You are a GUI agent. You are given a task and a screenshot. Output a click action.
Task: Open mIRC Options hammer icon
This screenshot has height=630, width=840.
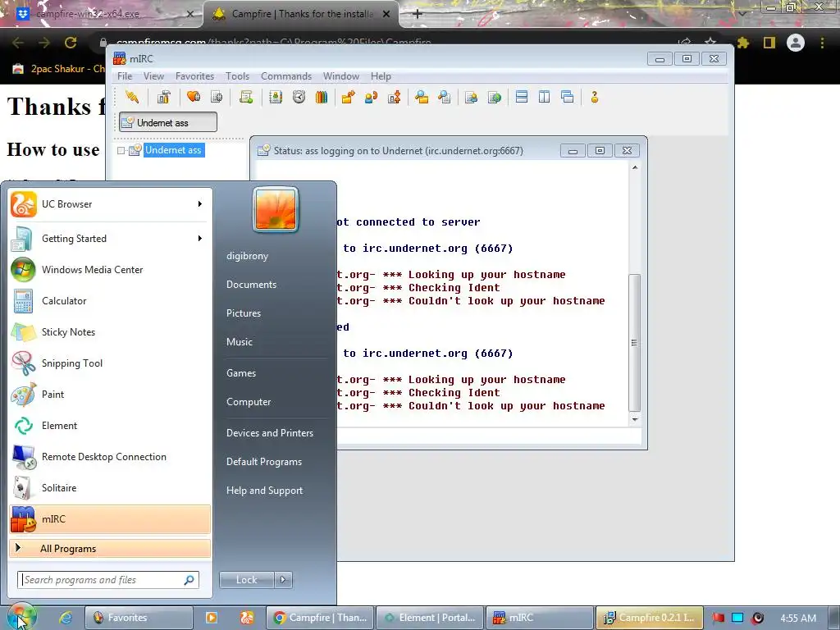[x=163, y=97]
